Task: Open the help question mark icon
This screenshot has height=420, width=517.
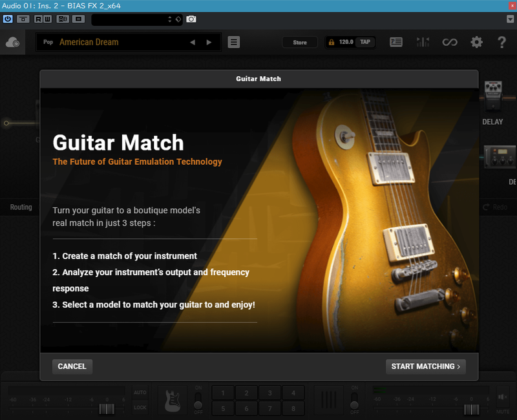Action: pyautogui.click(x=501, y=42)
